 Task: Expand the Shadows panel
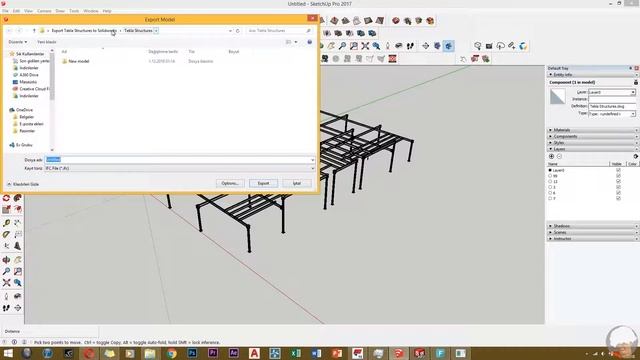[x=593, y=226]
